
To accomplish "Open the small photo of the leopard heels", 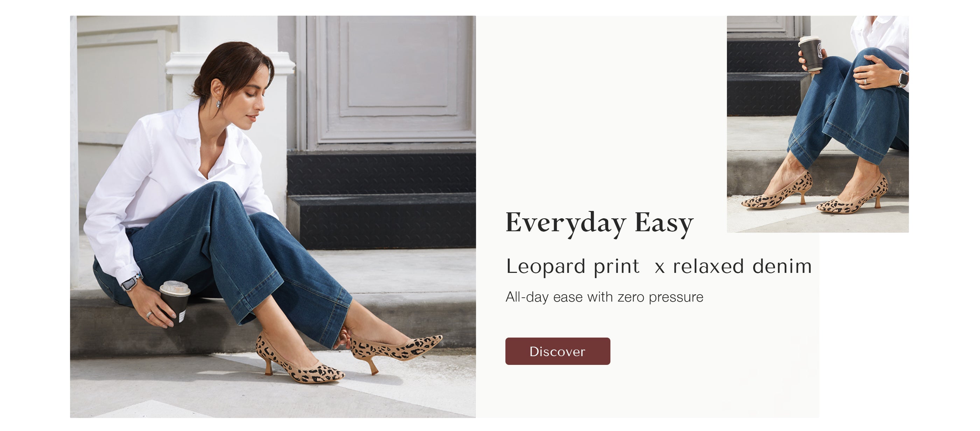I will click(x=818, y=124).
